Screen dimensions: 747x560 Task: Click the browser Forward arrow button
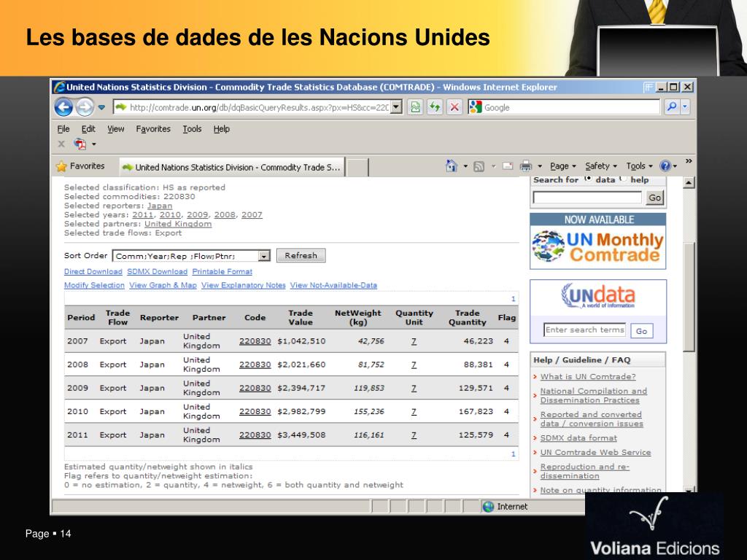click(85, 107)
